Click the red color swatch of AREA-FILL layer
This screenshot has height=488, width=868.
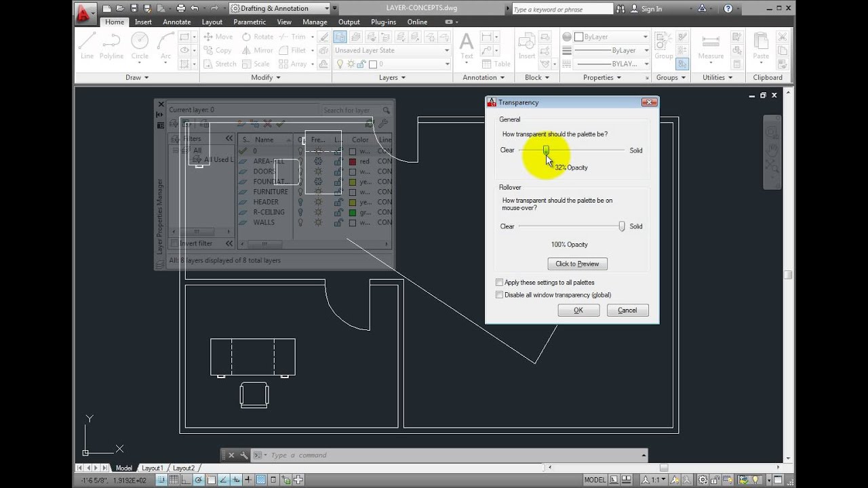click(353, 161)
